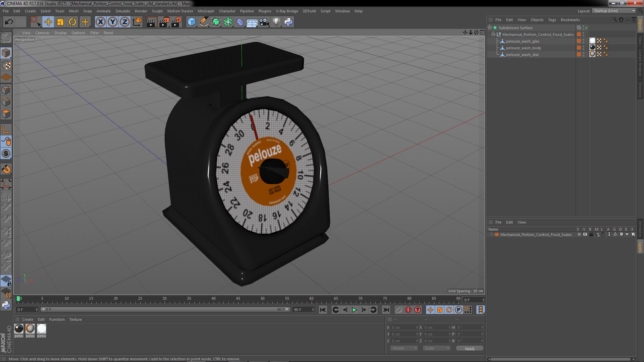Click material tag on pelouze_wash_body
This screenshot has height=362, width=644.
pyautogui.click(x=593, y=48)
